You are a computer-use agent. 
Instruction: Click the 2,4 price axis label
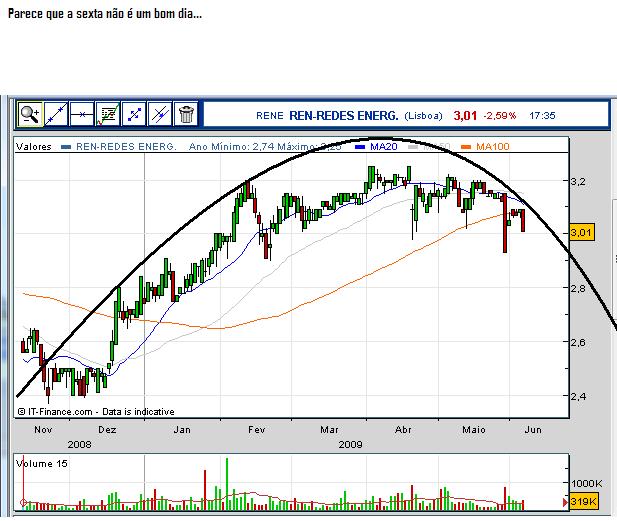578,396
